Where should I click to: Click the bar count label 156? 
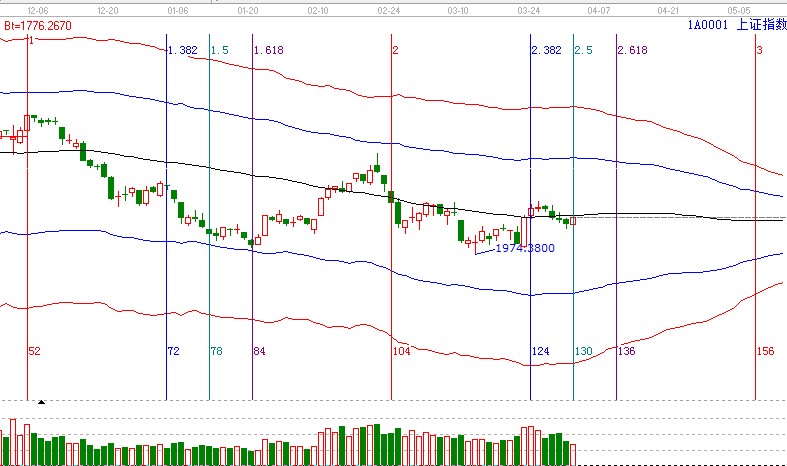[766, 351]
